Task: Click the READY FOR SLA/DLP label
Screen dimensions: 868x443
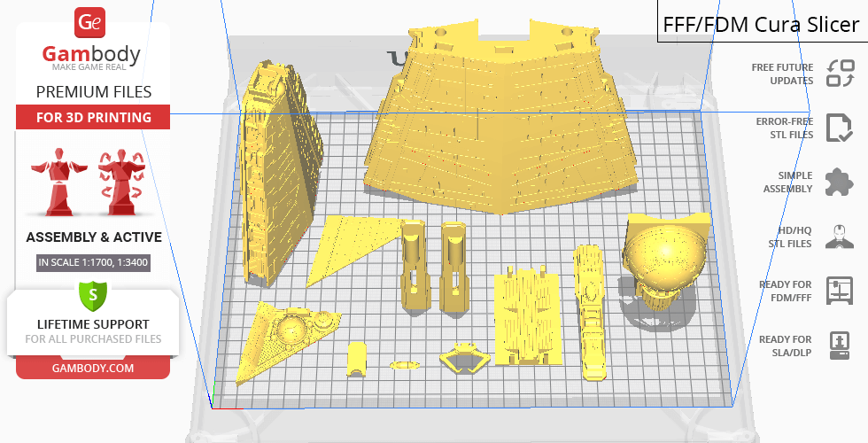Action: click(x=785, y=346)
